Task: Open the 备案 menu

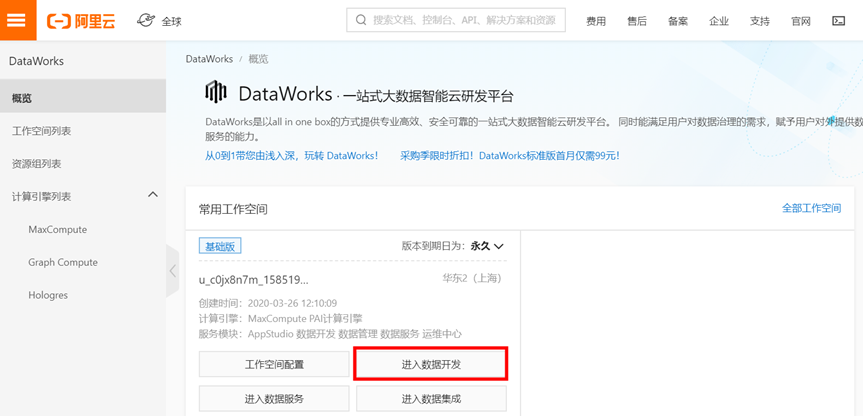Action: tap(678, 21)
